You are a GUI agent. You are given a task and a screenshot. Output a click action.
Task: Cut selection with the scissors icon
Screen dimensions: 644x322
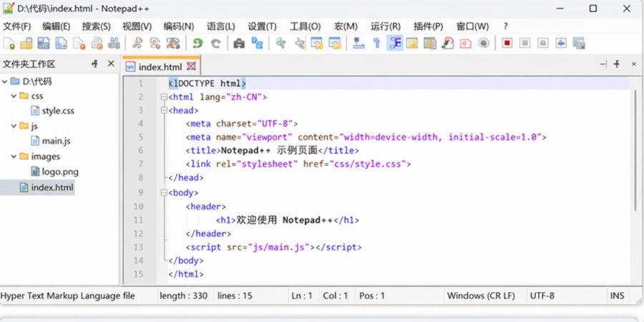137,43
